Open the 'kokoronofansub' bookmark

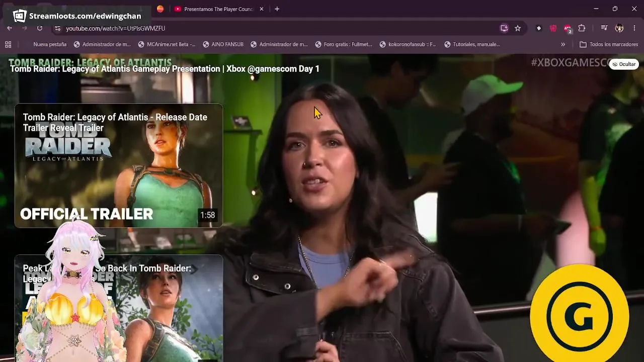coord(408,44)
